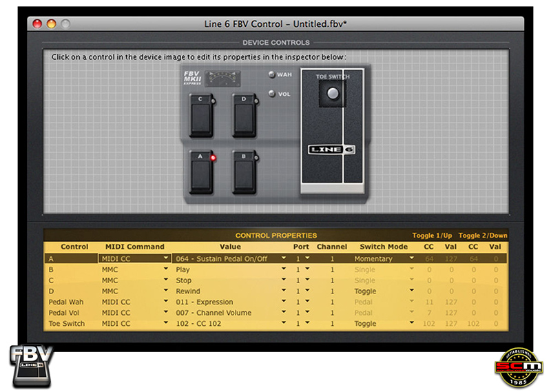Viewport: 551px width, 392px height.
Task: Click the tuner display on FBV MkII
Action: click(222, 79)
